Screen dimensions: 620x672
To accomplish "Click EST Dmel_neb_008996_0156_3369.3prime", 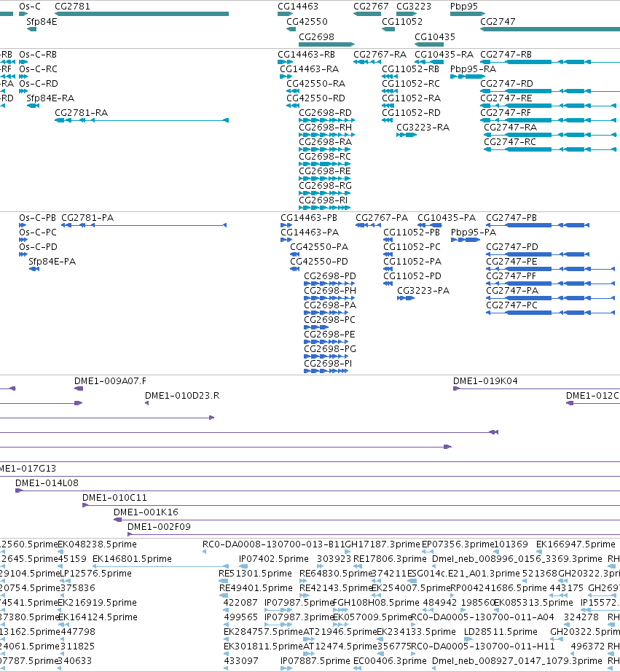I will point(517,559).
